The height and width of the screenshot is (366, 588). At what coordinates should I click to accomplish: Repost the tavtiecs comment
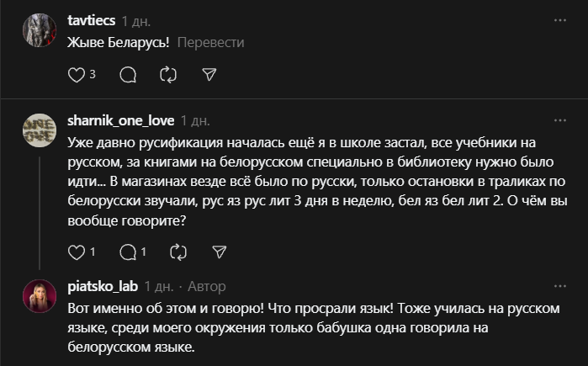[x=168, y=75]
